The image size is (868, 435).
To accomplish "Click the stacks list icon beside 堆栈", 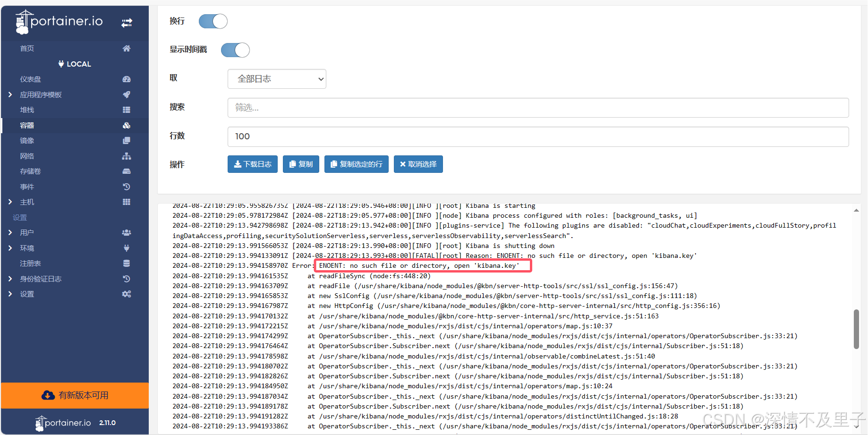I will coord(127,110).
